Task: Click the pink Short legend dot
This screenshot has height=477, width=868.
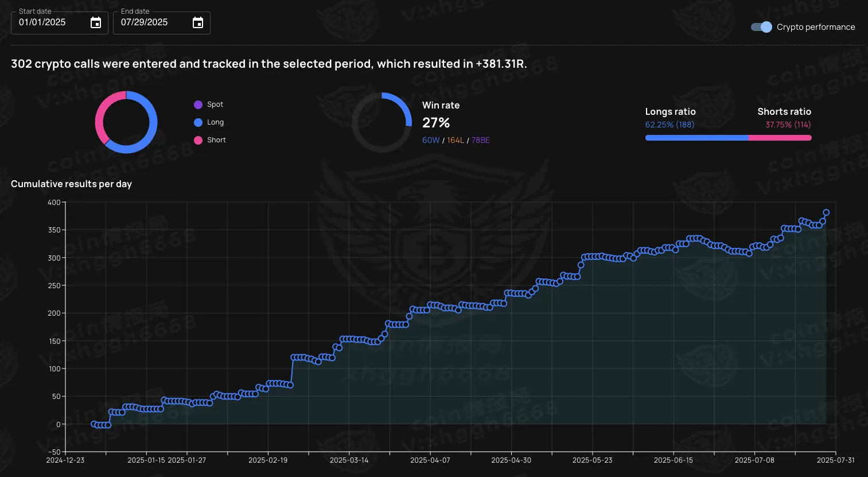Action: pyautogui.click(x=198, y=140)
